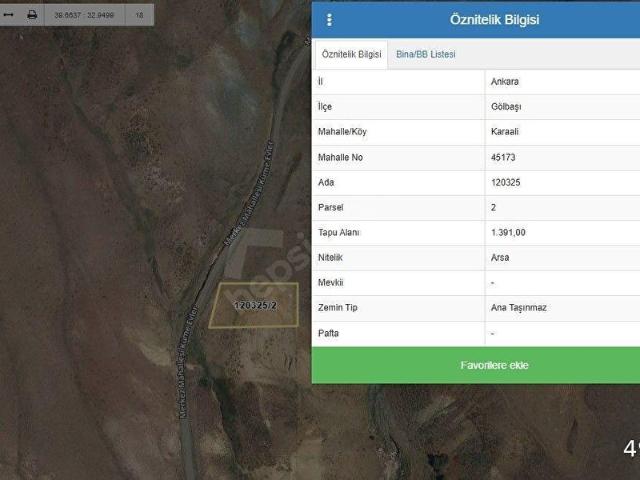
Task: Click the Mevkii row label
Action: click(330, 282)
